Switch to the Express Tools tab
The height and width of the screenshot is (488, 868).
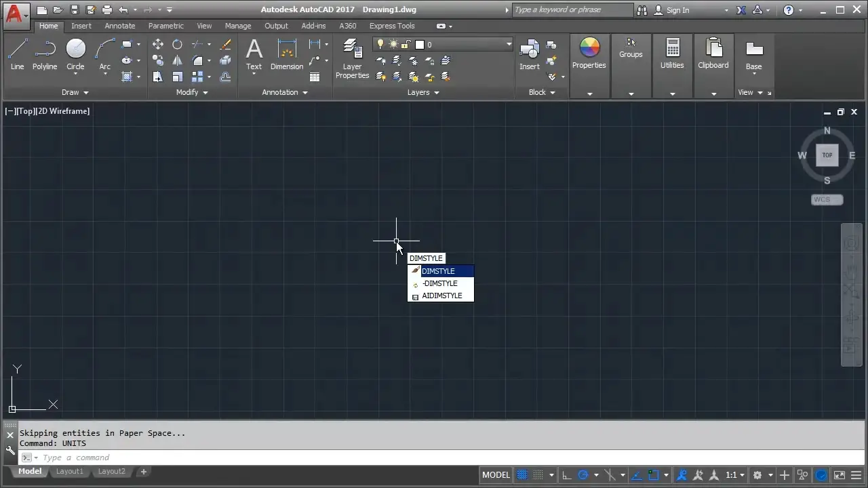[x=392, y=26]
